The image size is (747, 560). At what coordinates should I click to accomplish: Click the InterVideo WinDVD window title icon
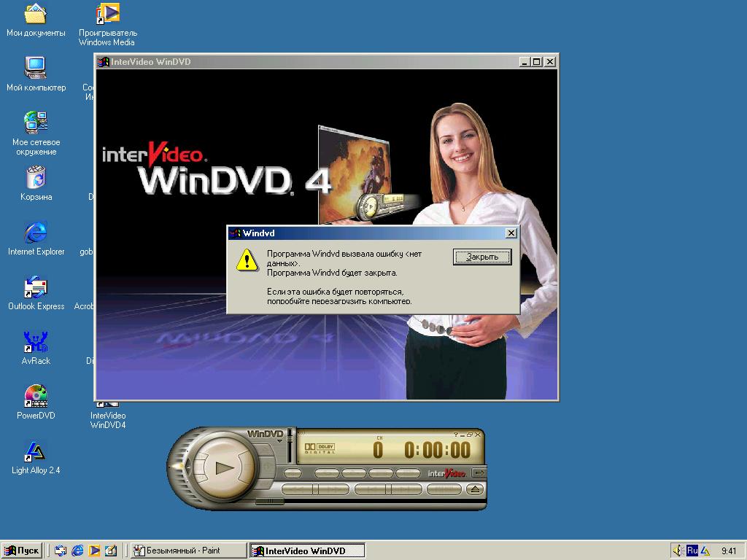tap(104, 62)
